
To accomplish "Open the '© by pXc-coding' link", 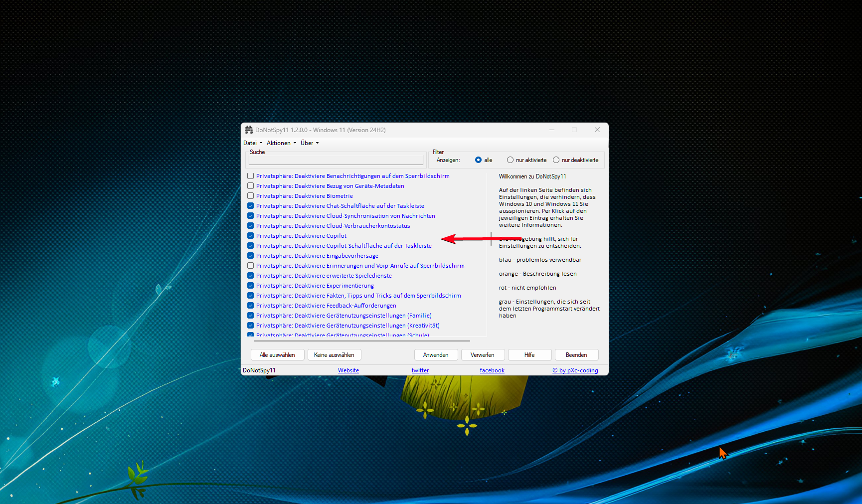I will click(x=575, y=370).
